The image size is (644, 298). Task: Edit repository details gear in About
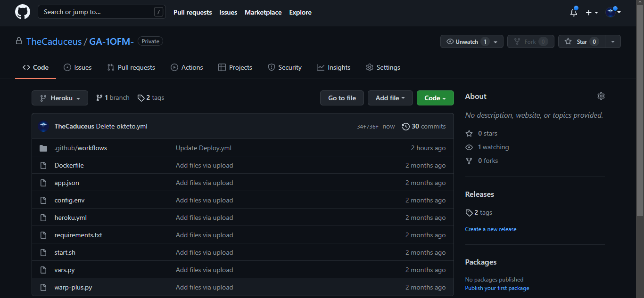pyautogui.click(x=601, y=96)
